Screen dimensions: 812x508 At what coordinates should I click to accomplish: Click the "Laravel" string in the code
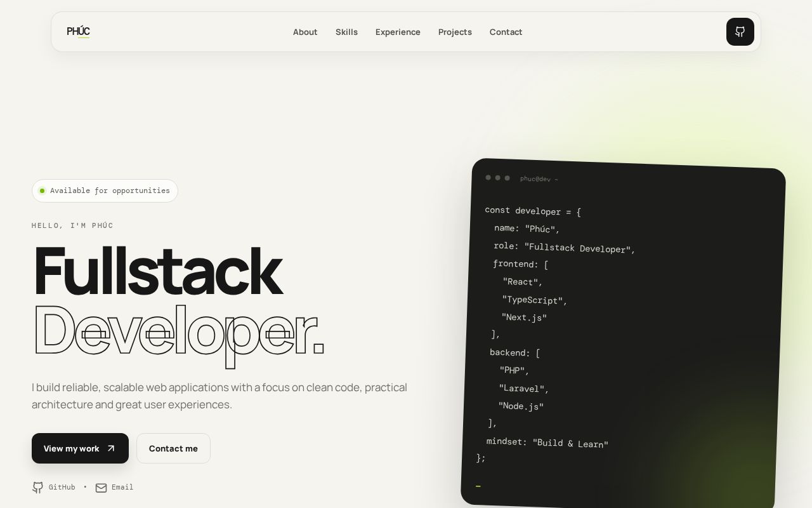(x=524, y=388)
